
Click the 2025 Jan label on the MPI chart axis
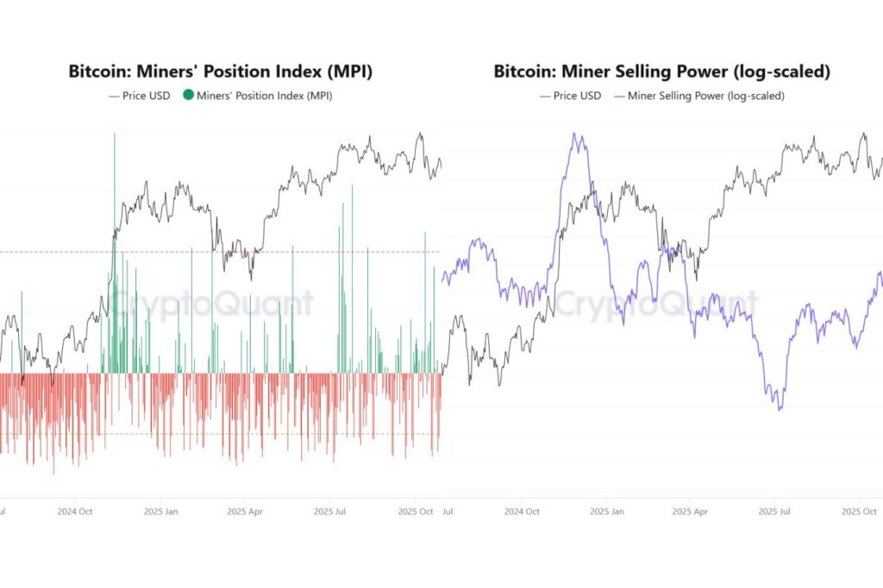pyautogui.click(x=160, y=511)
